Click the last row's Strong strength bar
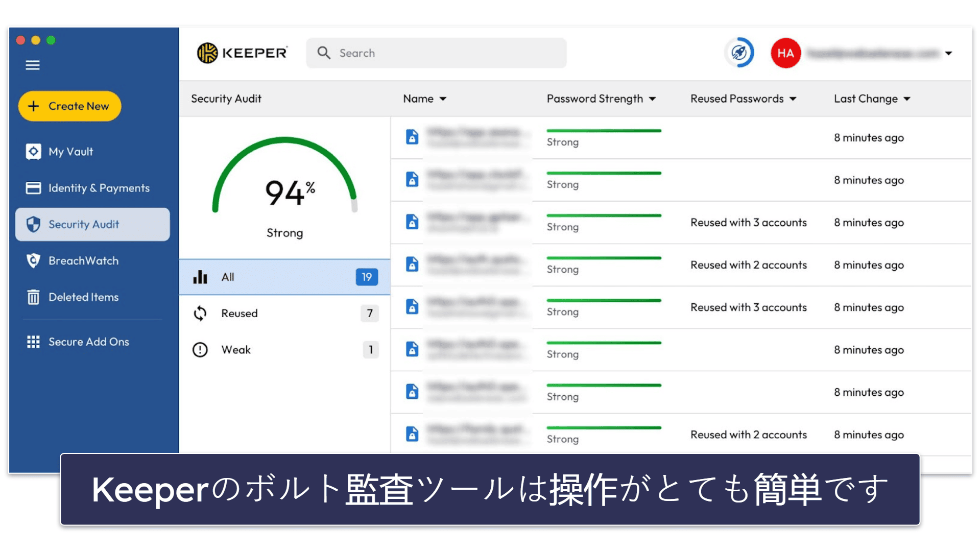This screenshot has height=551, width=980. (604, 427)
